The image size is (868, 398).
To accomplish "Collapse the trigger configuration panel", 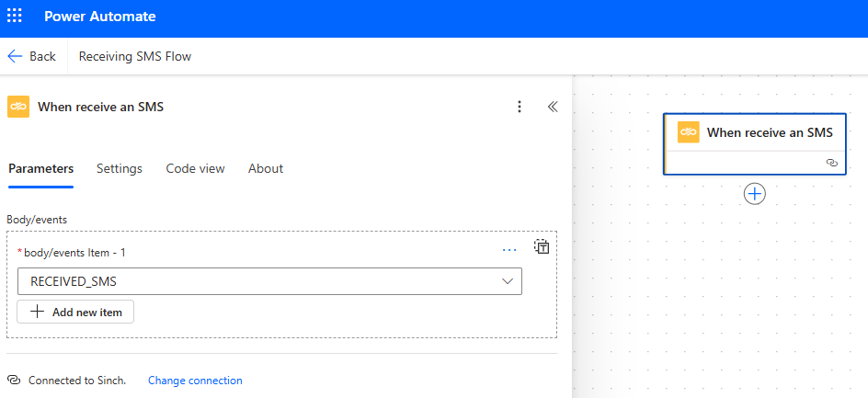I will coord(553,107).
